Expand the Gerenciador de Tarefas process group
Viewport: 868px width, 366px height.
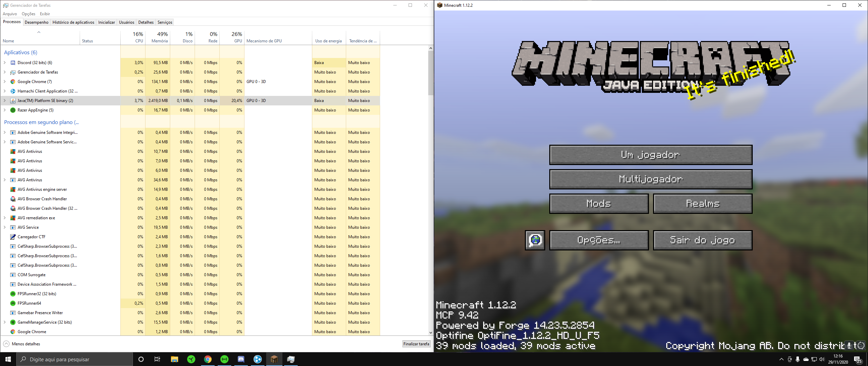click(x=5, y=72)
